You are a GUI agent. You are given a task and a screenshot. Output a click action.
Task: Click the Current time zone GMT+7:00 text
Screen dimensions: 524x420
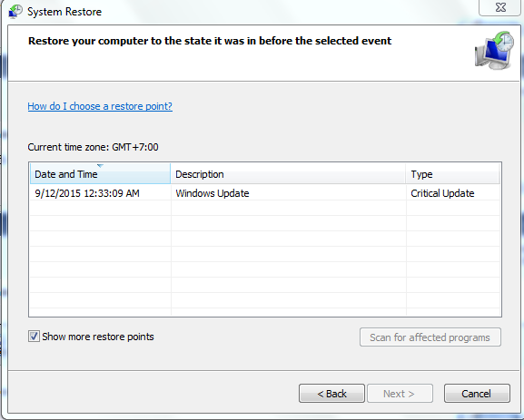93,147
